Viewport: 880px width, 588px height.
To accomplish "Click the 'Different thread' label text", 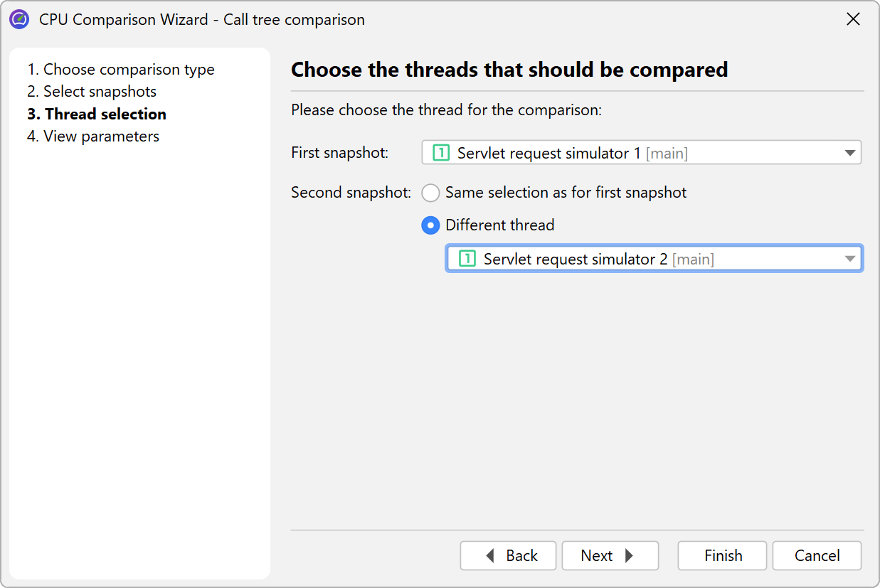I will [499, 225].
